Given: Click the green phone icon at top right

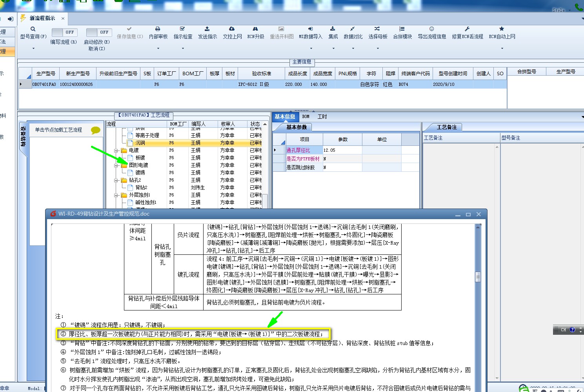Looking at the screenshot, I should 579,7.
